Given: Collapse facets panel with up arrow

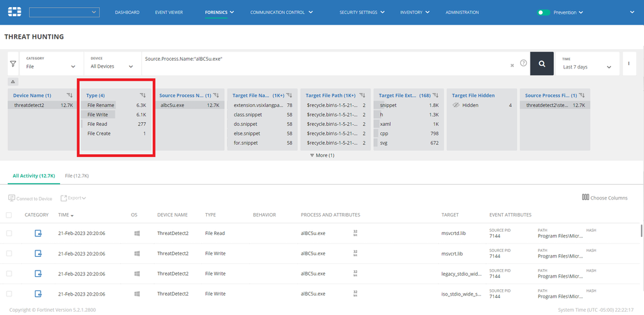Looking at the screenshot, I should pos(12,81).
